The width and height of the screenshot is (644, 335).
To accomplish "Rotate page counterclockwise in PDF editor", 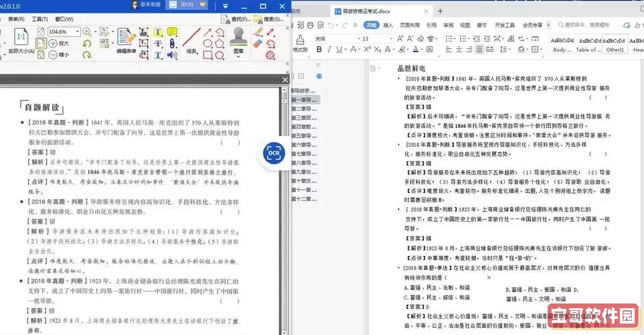I will tap(86, 43).
